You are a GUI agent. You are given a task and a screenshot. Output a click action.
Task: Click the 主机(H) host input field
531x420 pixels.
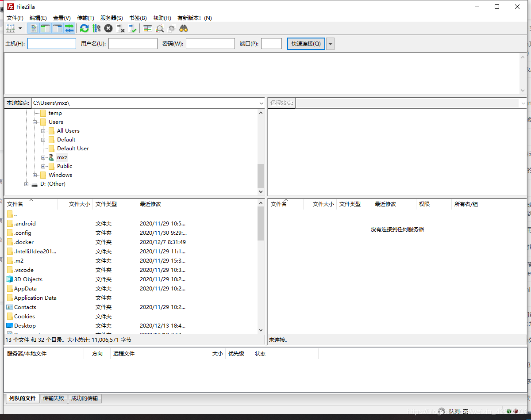(x=52, y=43)
